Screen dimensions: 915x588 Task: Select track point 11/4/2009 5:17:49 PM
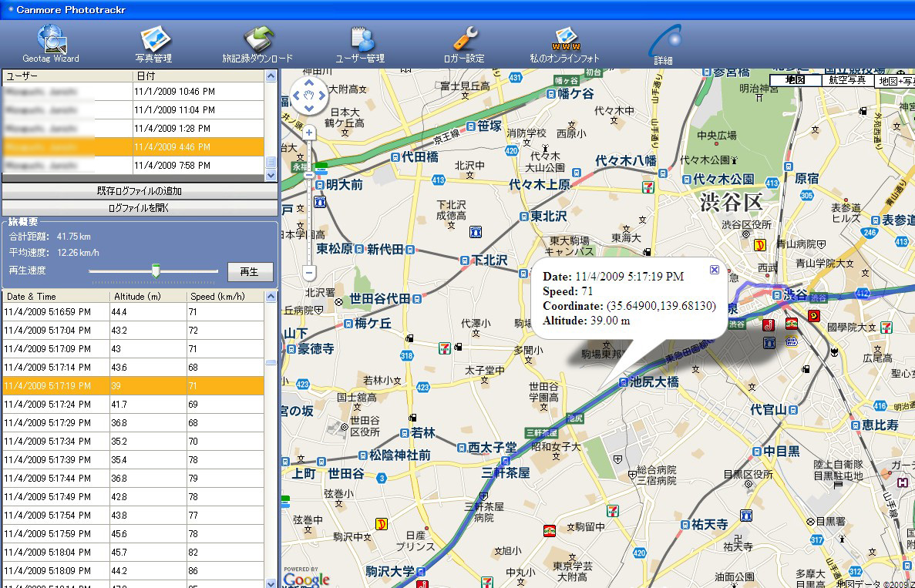click(133, 497)
